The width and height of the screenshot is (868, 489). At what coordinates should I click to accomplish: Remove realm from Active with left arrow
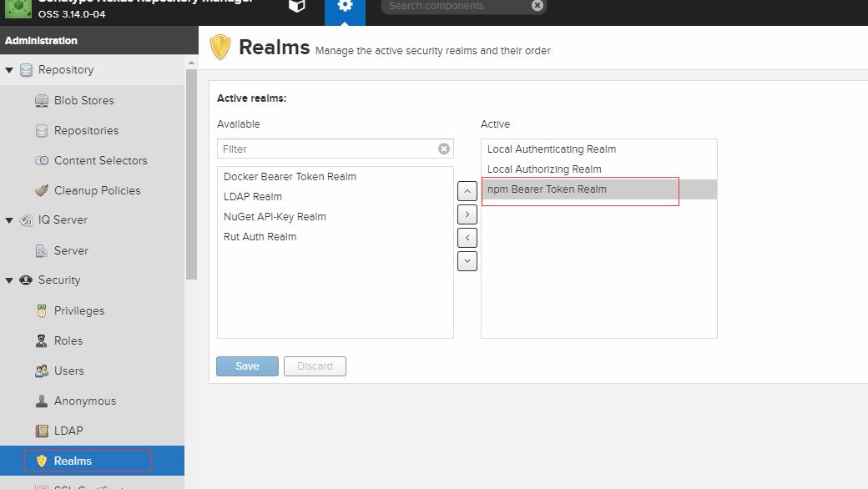click(467, 238)
